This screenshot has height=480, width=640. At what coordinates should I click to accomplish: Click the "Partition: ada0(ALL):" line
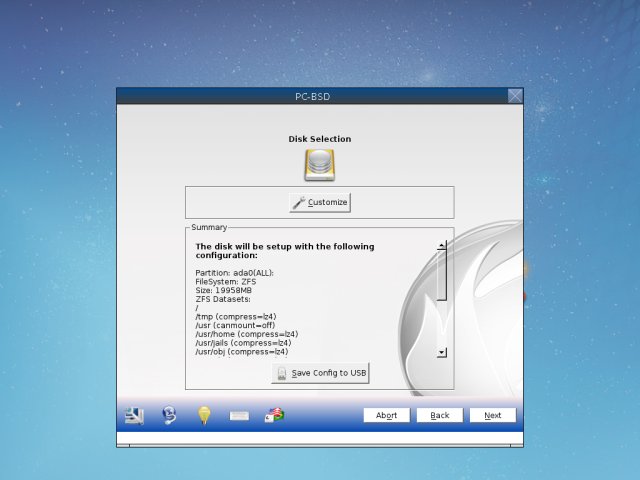click(x=234, y=273)
